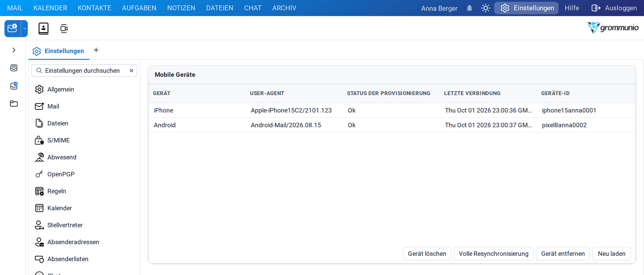Start a video meeting icon

pos(64,29)
